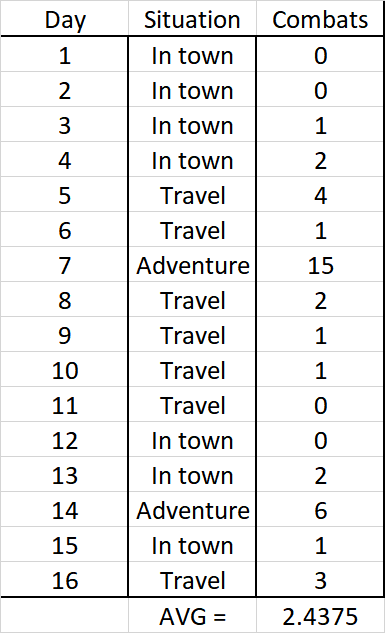Click combats value 6 for day 14
This screenshot has width=385, height=633.
[x=320, y=509]
